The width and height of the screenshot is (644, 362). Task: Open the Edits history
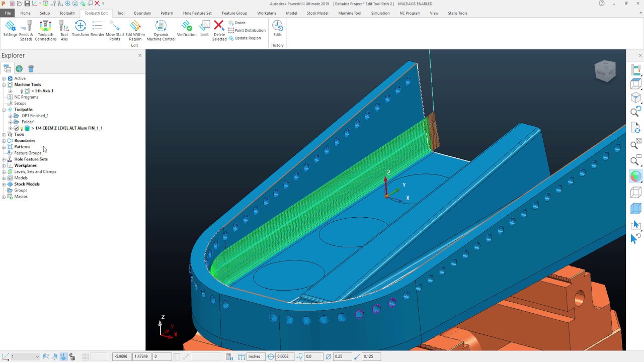pos(277,29)
